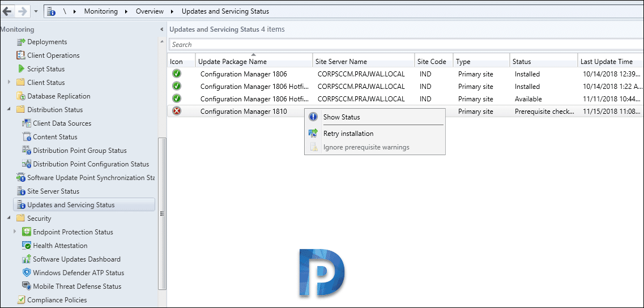Viewport: 644px width, 308px height.
Task: Open the navigation history dropdown arrow
Action: 36,11
